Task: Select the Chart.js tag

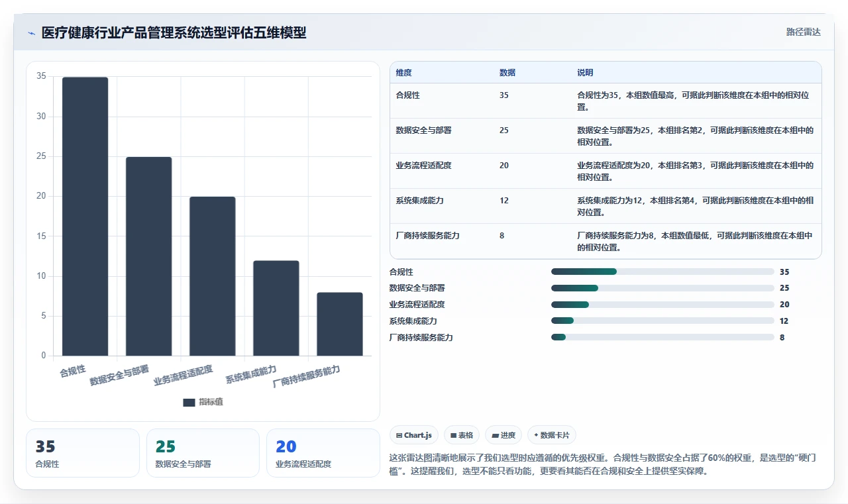Action: point(414,435)
